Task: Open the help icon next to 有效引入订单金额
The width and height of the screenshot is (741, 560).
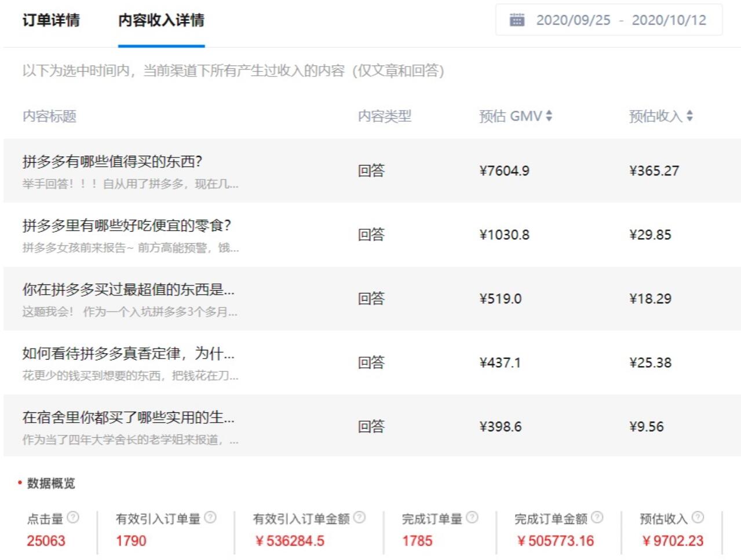Action: tap(359, 517)
